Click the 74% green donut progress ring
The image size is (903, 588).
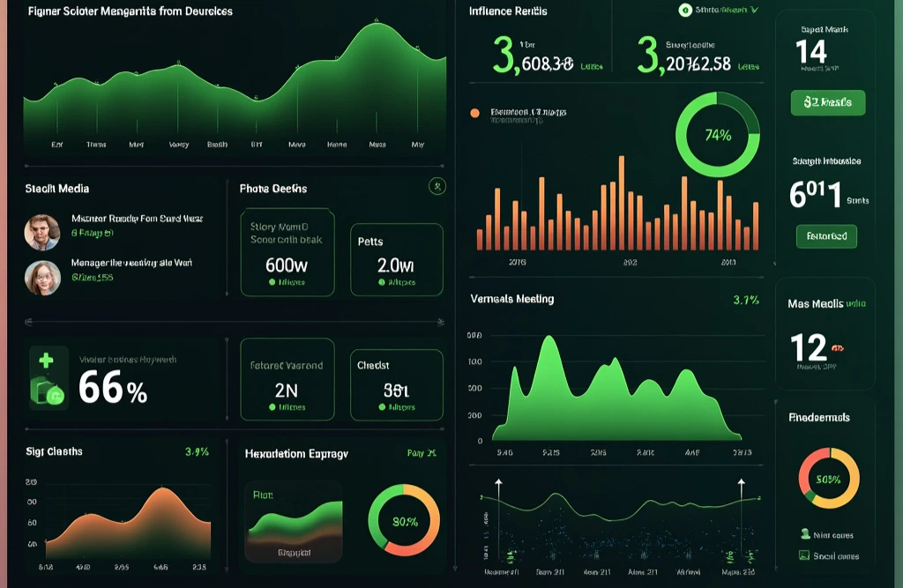[x=717, y=136]
